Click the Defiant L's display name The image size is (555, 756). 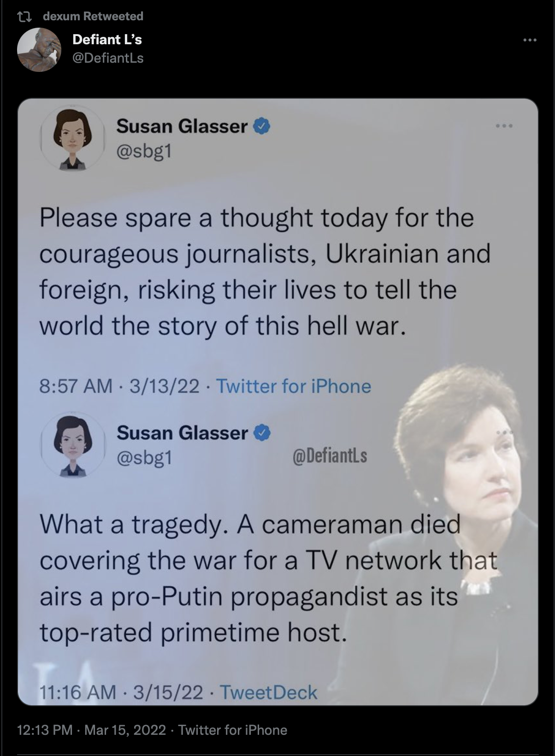[107, 40]
